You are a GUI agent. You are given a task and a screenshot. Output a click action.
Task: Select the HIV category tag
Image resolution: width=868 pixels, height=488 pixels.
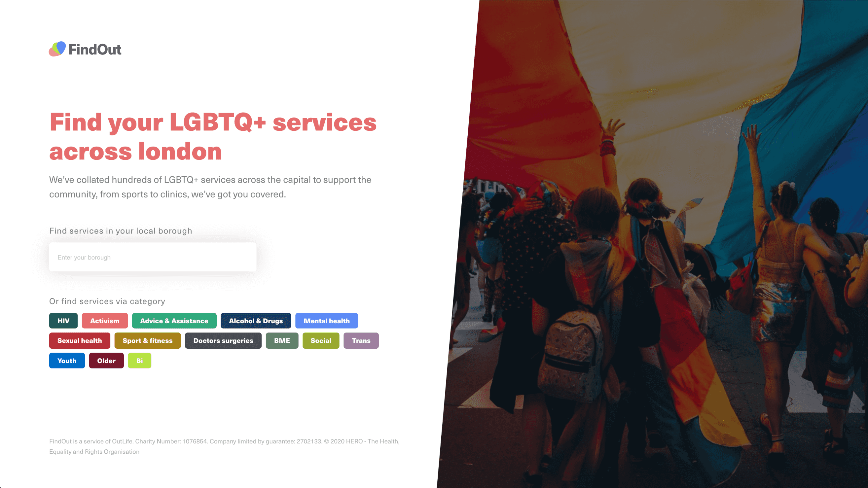tap(64, 321)
